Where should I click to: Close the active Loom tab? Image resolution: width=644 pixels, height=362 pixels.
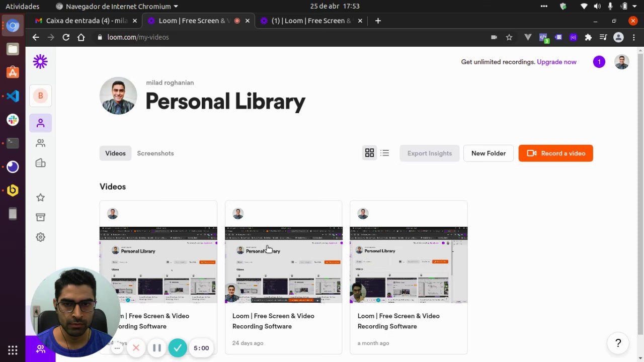coord(248,21)
